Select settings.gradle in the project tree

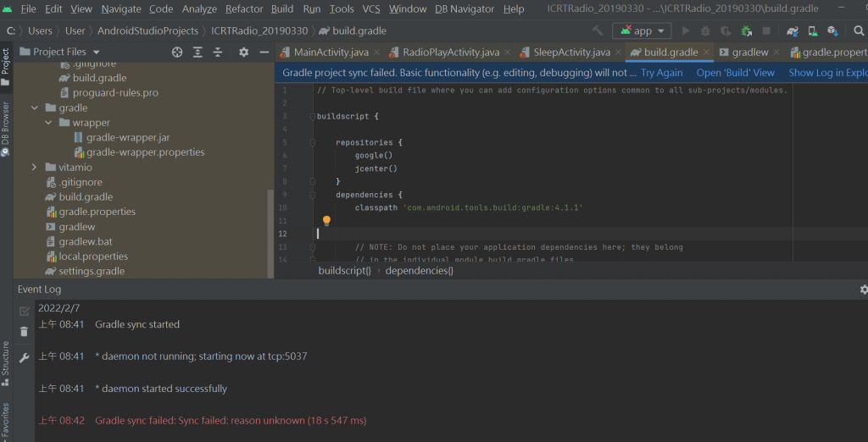tap(92, 272)
